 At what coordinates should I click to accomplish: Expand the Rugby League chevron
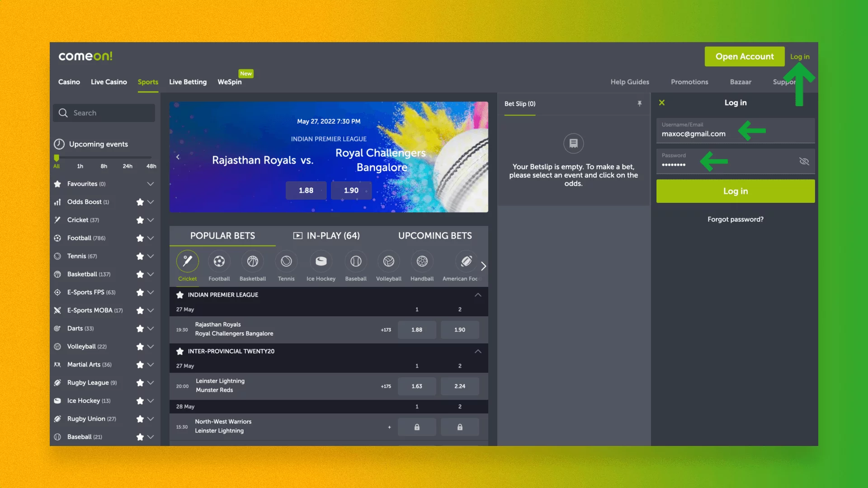point(151,383)
